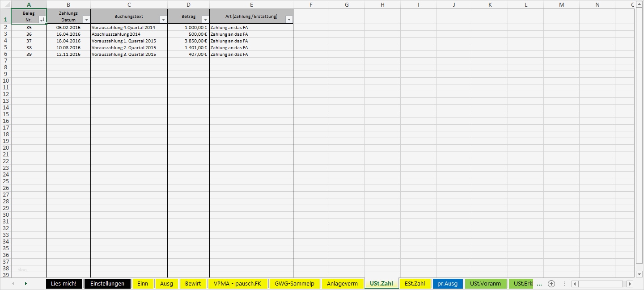
Task: Select row 7 header
Action: pos(5,61)
